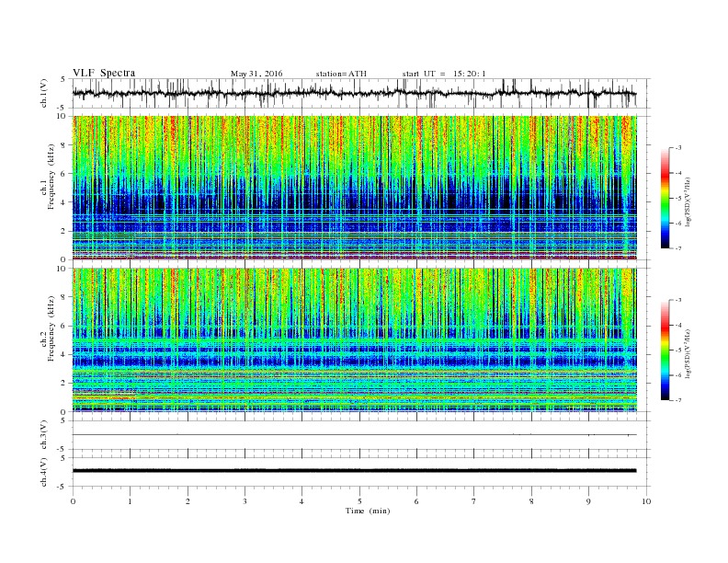Click the ch.1 spectrogram color scale bar
Viewport: 728px width, 563px height.
click(x=665, y=198)
